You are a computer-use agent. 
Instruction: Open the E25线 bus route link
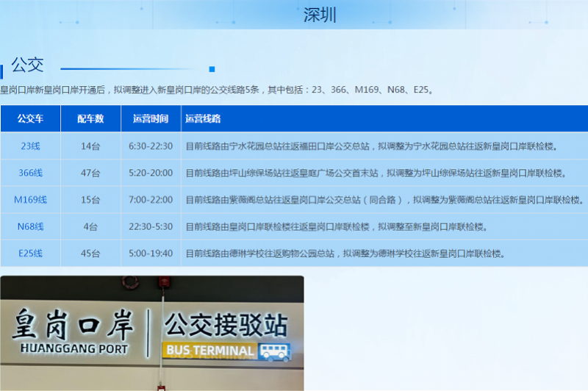30,254
